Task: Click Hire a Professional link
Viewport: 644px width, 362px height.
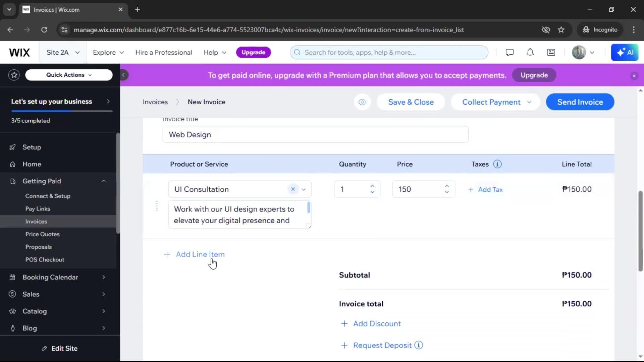Action: 164,53
